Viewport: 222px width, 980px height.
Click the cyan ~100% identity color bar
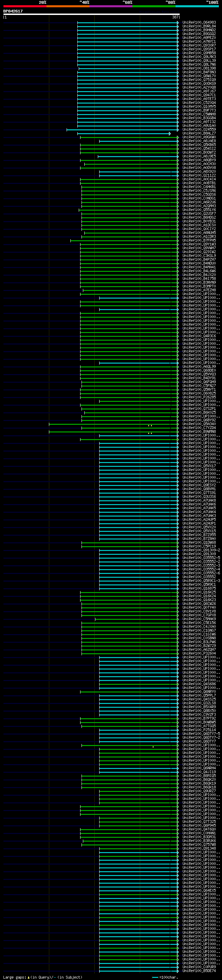tap(197, 6)
